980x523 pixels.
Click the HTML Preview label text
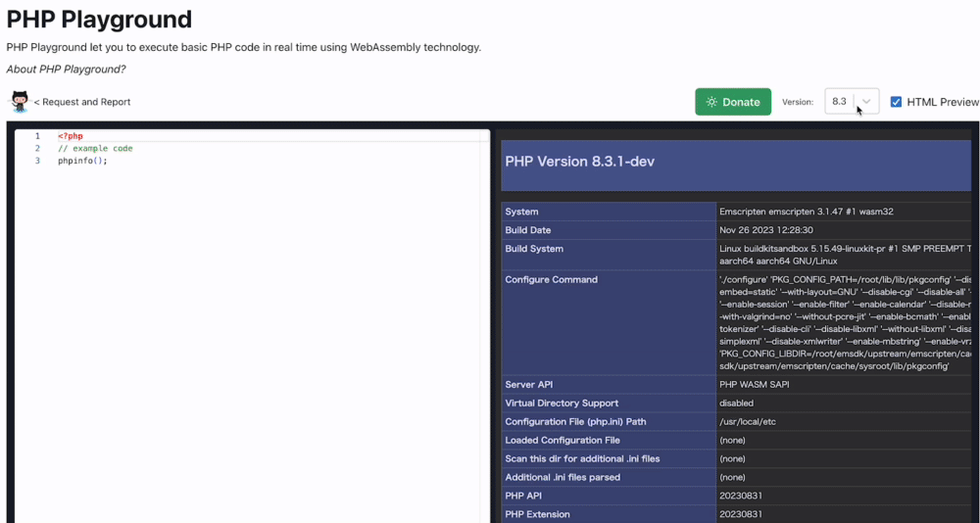click(x=943, y=102)
